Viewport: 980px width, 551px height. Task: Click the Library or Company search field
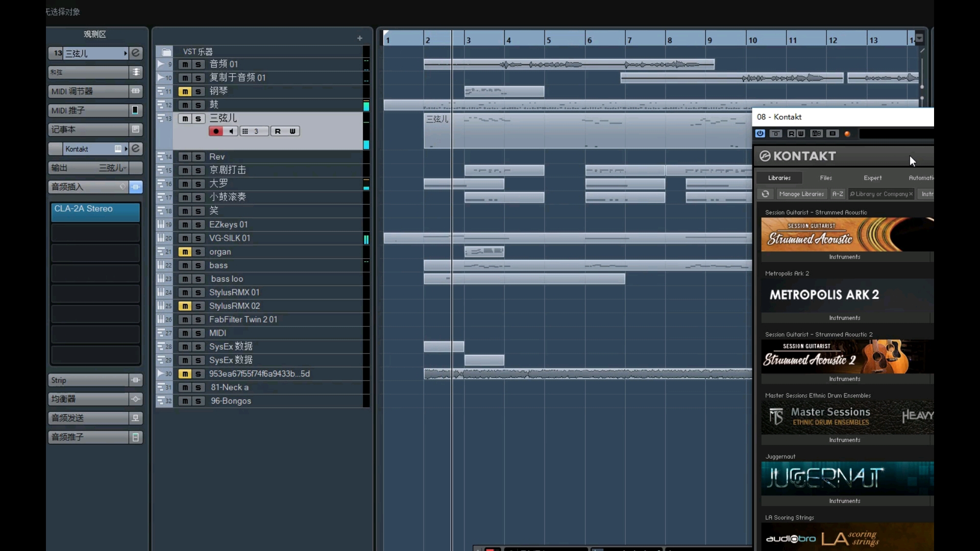coord(881,194)
